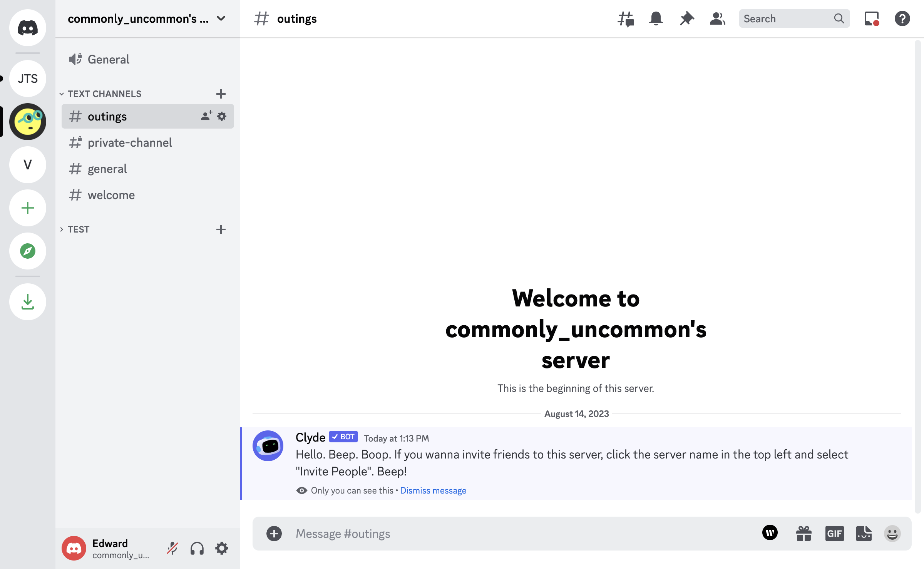The width and height of the screenshot is (924, 569).
Task: Open the Threads icon in header
Action: (626, 18)
